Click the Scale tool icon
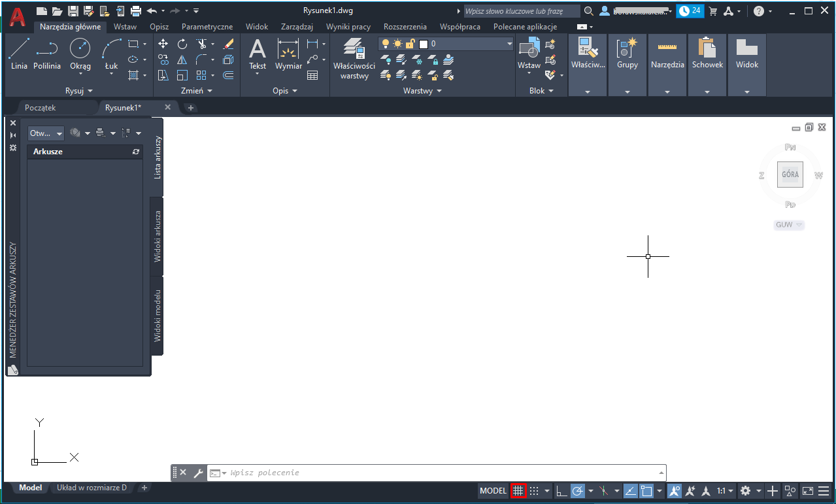 tap(182, 75)
